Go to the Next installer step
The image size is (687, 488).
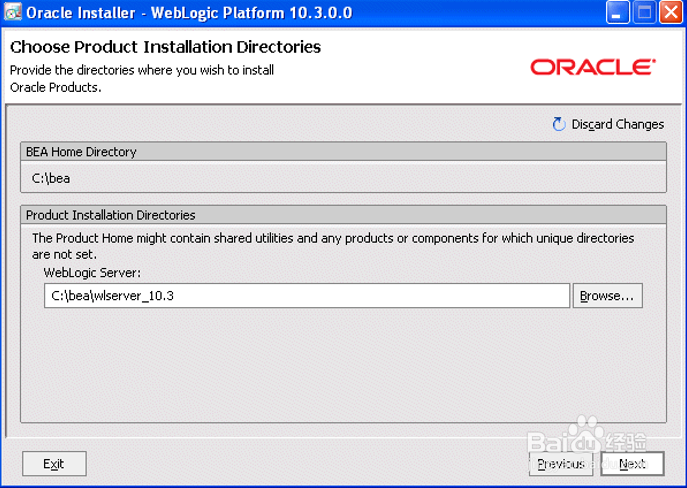tap(632, 463)
